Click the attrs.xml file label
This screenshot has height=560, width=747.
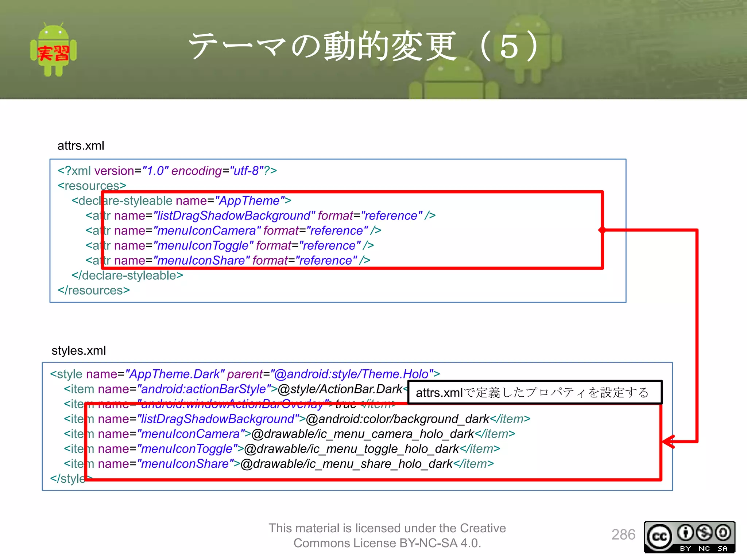[x=81, y=146]
